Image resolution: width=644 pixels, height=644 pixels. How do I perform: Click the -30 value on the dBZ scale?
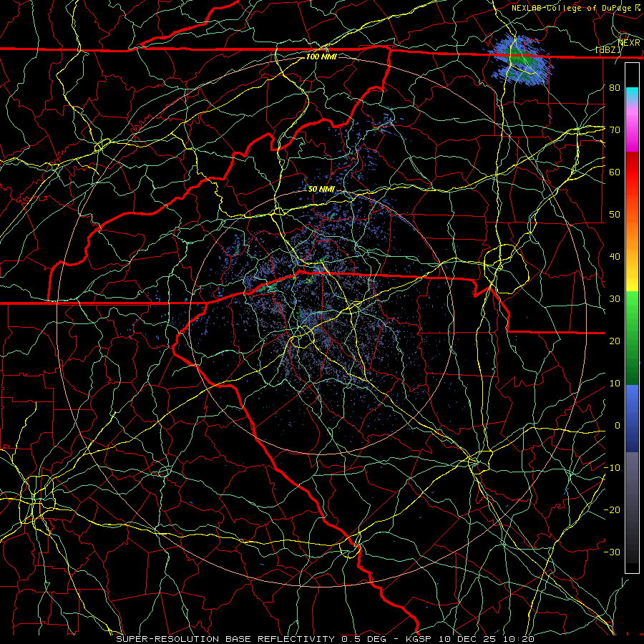point(612,552)
